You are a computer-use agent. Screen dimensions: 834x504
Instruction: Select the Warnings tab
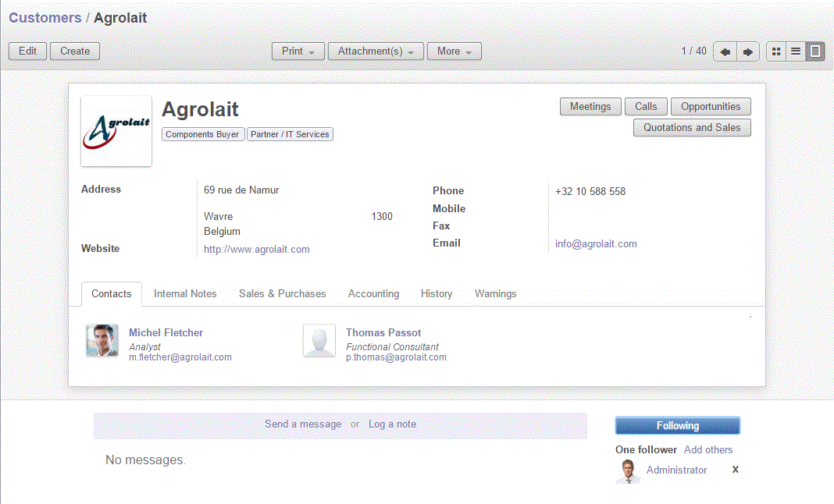coord(495,294)
